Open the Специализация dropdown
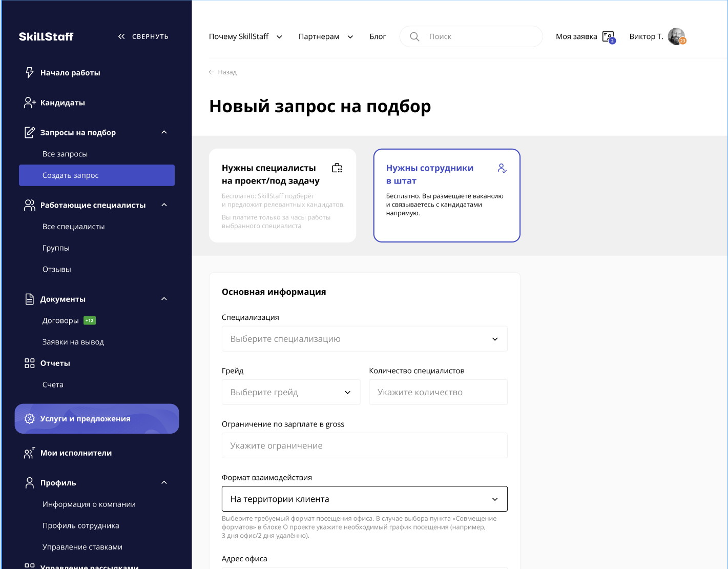The height and width of the screenshot is (569, 728). click(365, 339)
